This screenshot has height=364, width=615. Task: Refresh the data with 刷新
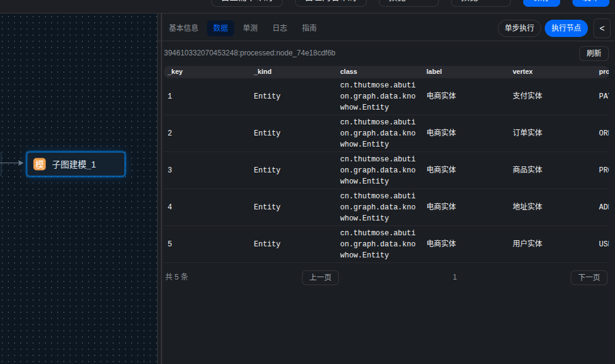coord(593,54)
